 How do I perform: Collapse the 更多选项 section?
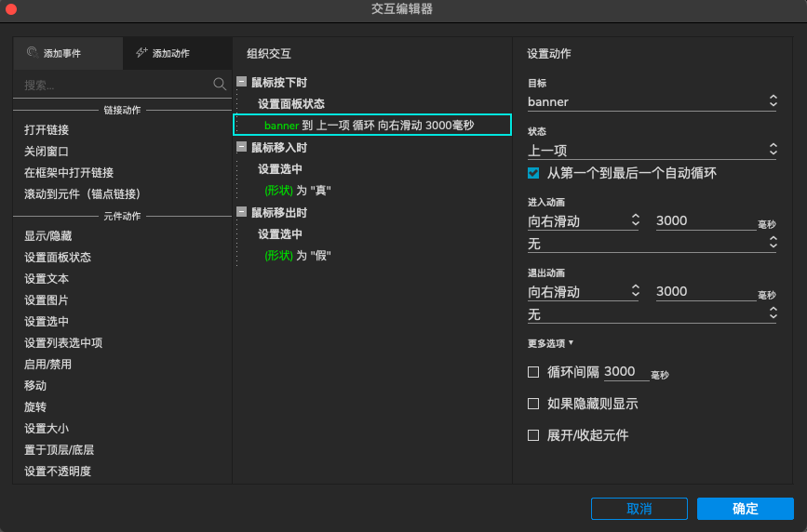(550, 343)
